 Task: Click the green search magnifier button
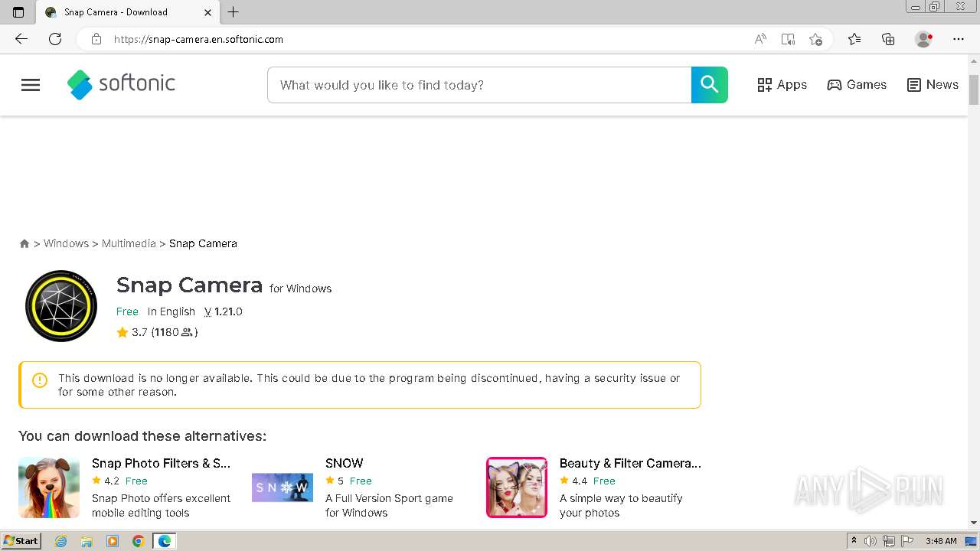(x=709, y=85)
